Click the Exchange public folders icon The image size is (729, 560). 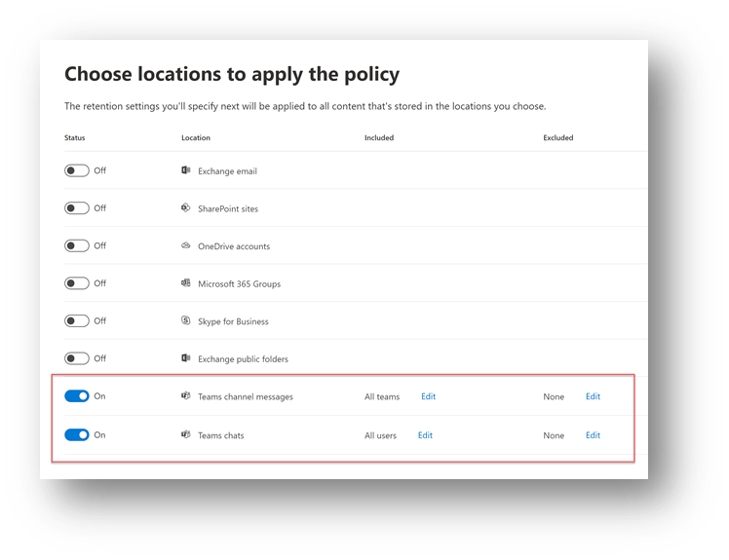coord(185,357)
